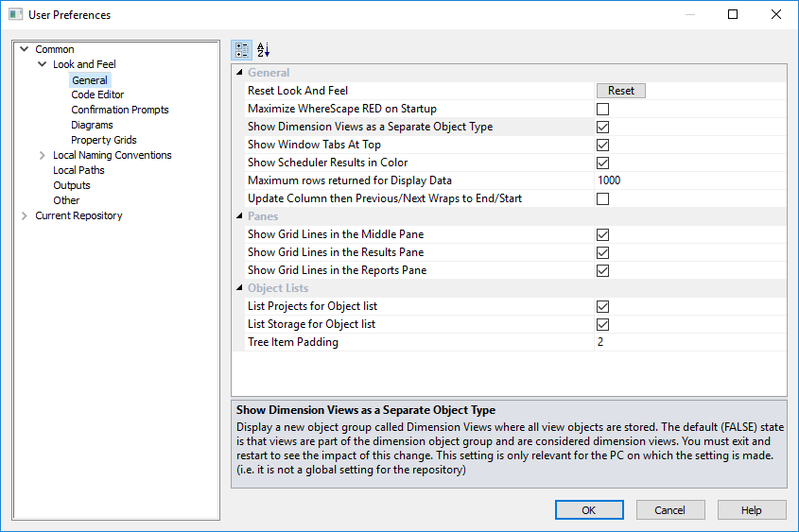The width and height of the screenshot is (799, 532).
Task: Click the OK button
Action: (589, 510)
